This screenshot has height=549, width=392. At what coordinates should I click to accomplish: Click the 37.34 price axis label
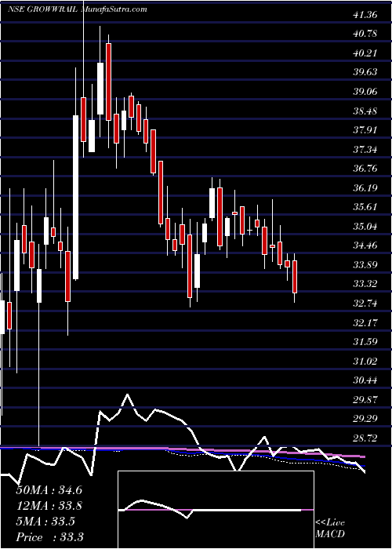click(365, 150)
